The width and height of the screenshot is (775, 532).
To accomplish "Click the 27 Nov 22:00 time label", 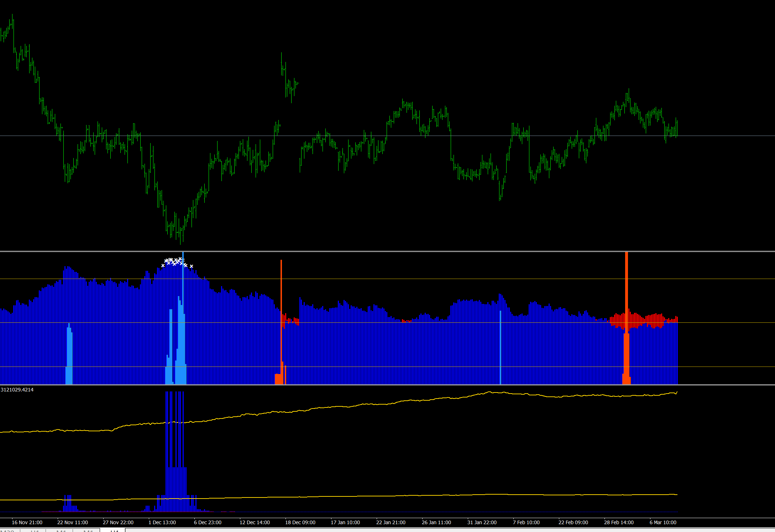I will click(x=118, y=522).
